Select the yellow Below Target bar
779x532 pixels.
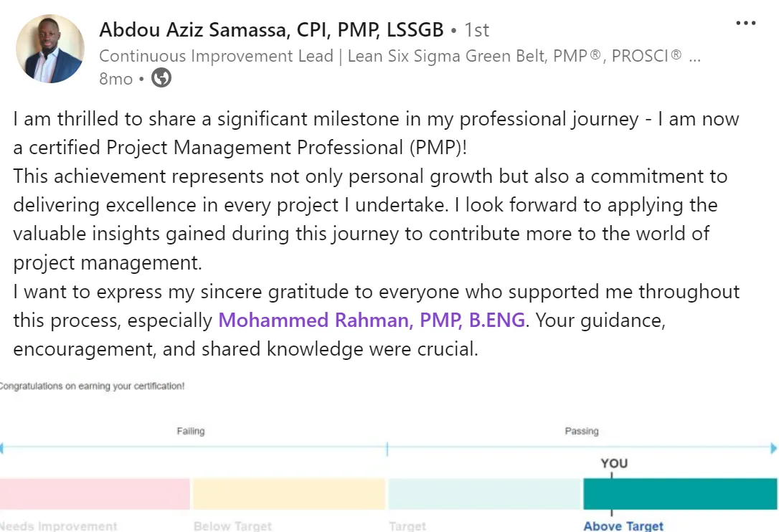point(289,494)
